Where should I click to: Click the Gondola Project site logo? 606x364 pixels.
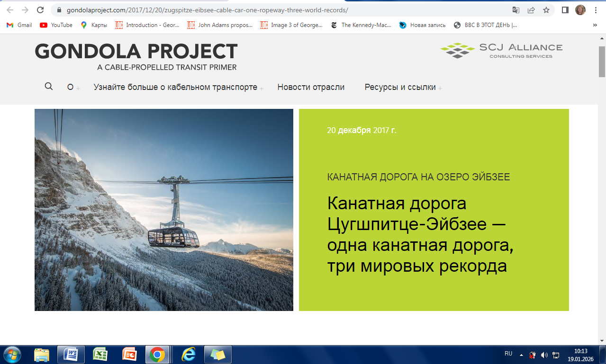(x=136, y=56)
